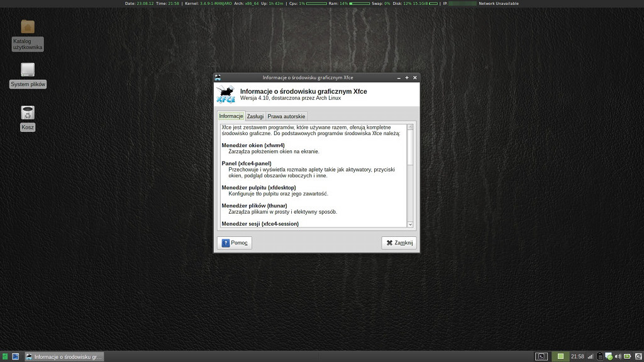The image size is (644, 362).
Task: Switch to the Zasługi tab
Action: coord(255,116)
